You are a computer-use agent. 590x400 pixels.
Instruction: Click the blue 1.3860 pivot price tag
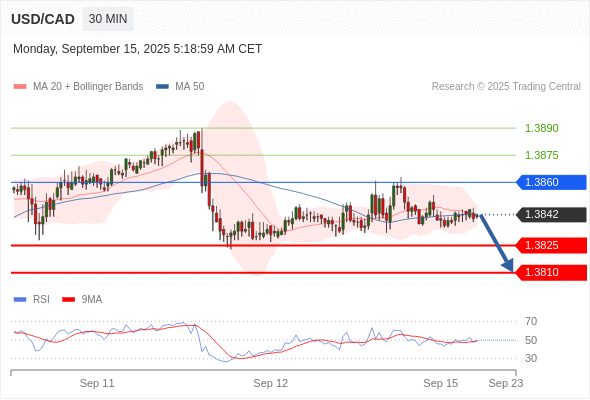[x=551, y=182]
